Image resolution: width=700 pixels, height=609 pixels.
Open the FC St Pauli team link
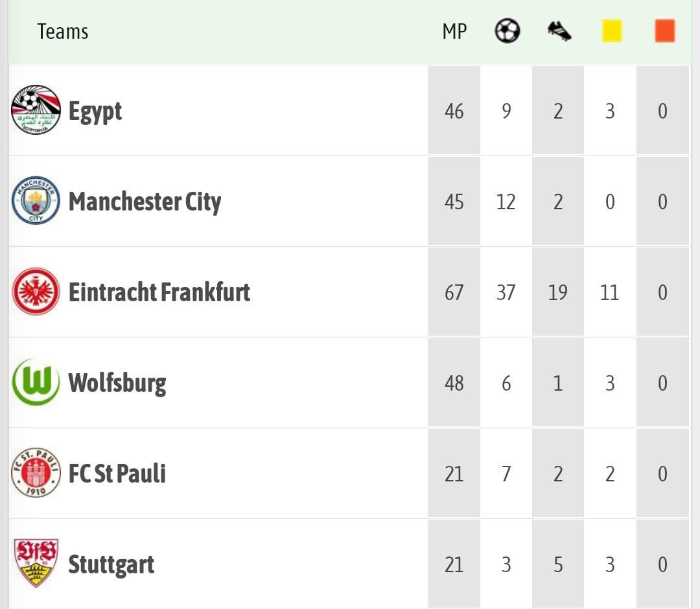point(117,474)
